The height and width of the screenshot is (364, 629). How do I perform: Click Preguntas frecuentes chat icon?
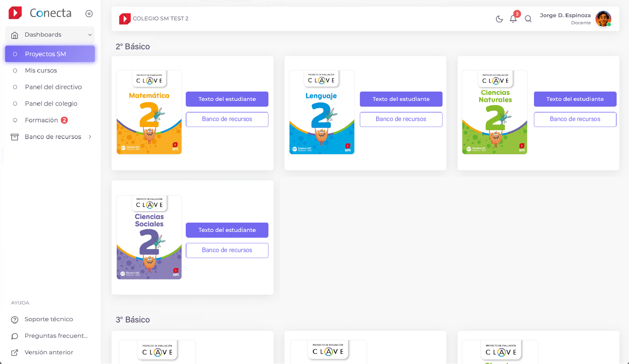[x=14, y=336]
